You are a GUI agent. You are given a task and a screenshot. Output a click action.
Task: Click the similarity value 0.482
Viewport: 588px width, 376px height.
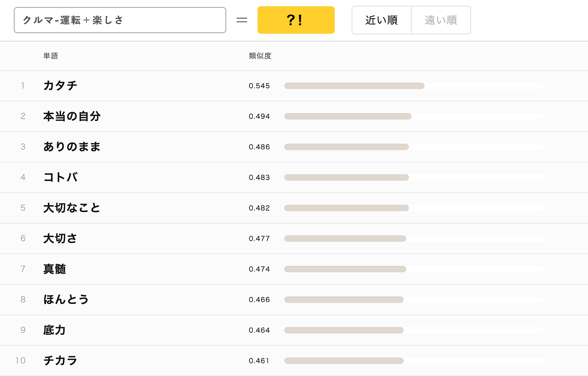[259, 208]
